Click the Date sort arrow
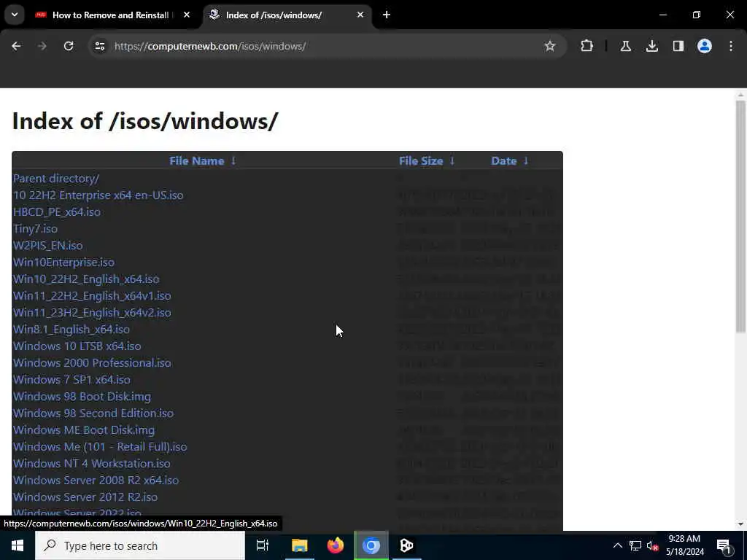 [526, 161]
